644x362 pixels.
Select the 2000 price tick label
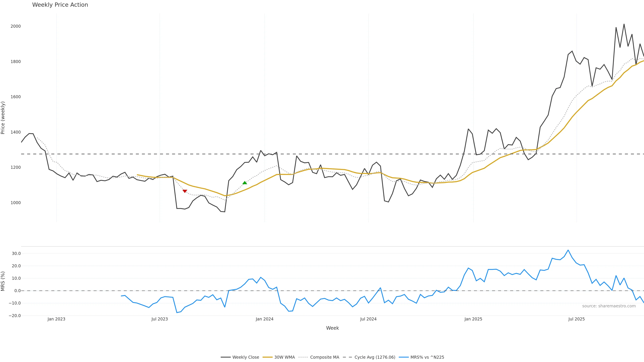pos(15,26)
